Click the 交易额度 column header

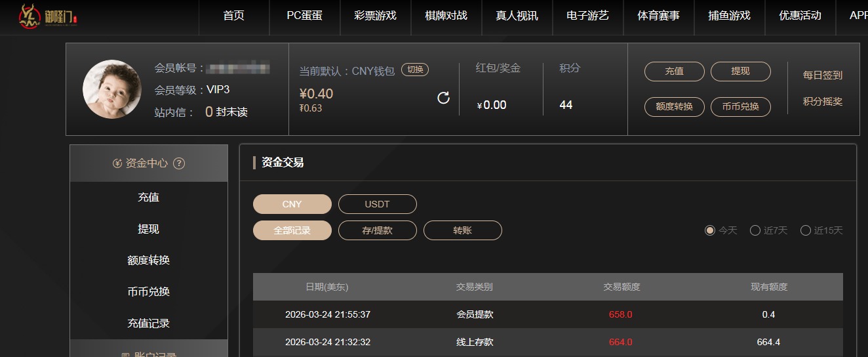[x=621, y=287]
